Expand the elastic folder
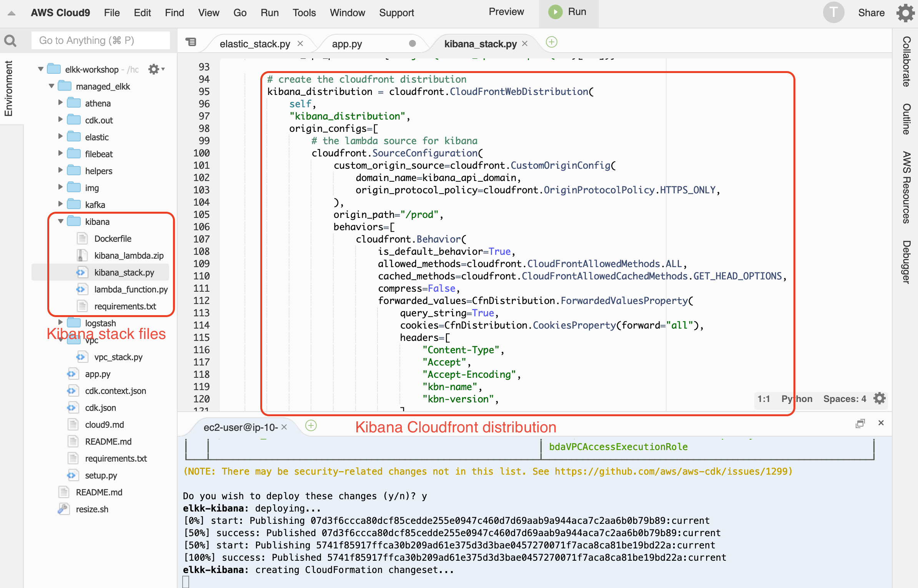 click(60, 137)
